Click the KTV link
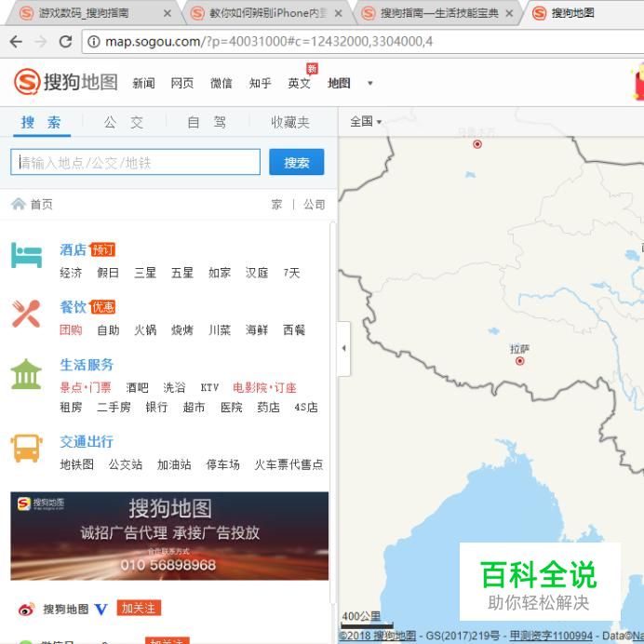Image resolution: width=644 pixels, height=644 pixels. pos(209,387)
